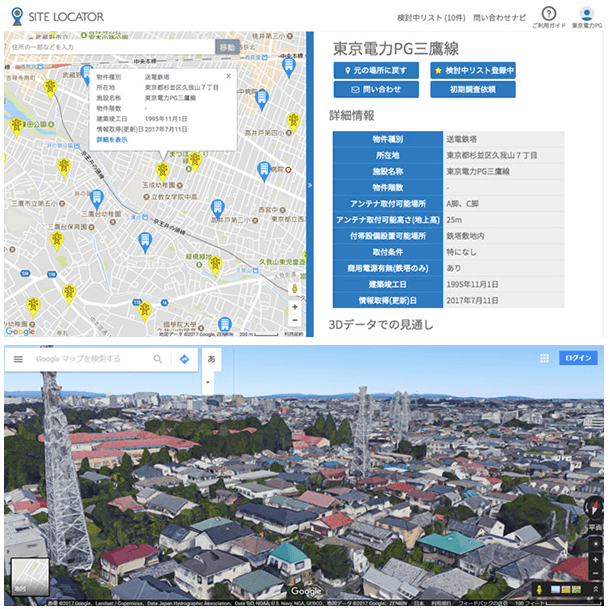The height and width of the screenshot is (609, 610).
Task: Open the 問い合わせナビ link
Action: [x=499, y=18]
